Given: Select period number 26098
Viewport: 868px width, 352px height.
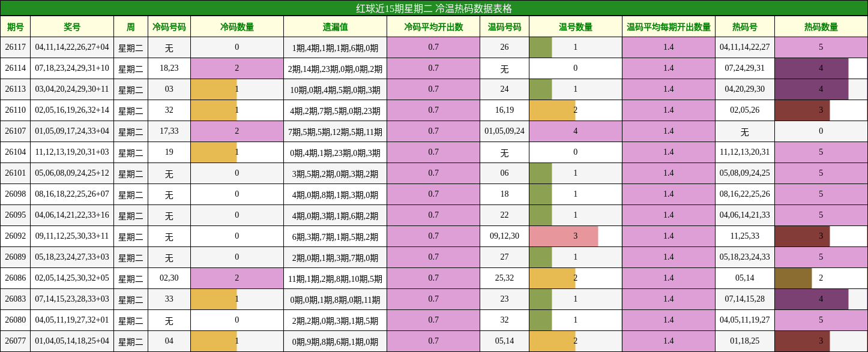Looking at the screenshot, I should [16, 194].
